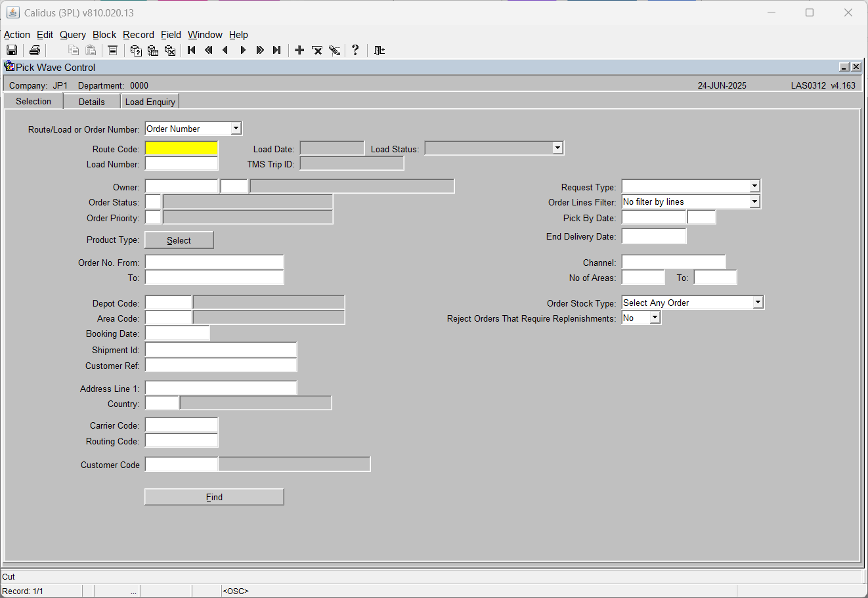Open the Query menu
This screenshot has height=598, width=868.
[x=73, y=35]
